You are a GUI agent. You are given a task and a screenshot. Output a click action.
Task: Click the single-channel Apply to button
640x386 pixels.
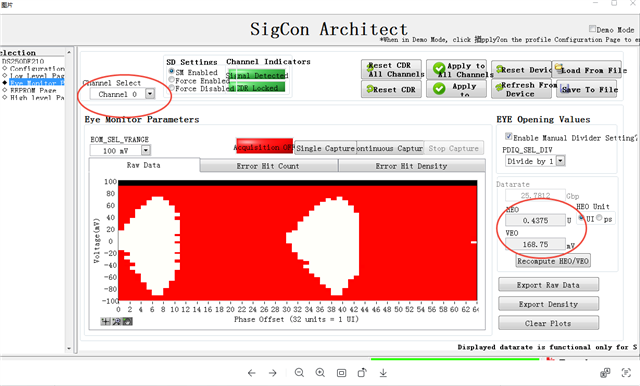(x=457, y=89)
